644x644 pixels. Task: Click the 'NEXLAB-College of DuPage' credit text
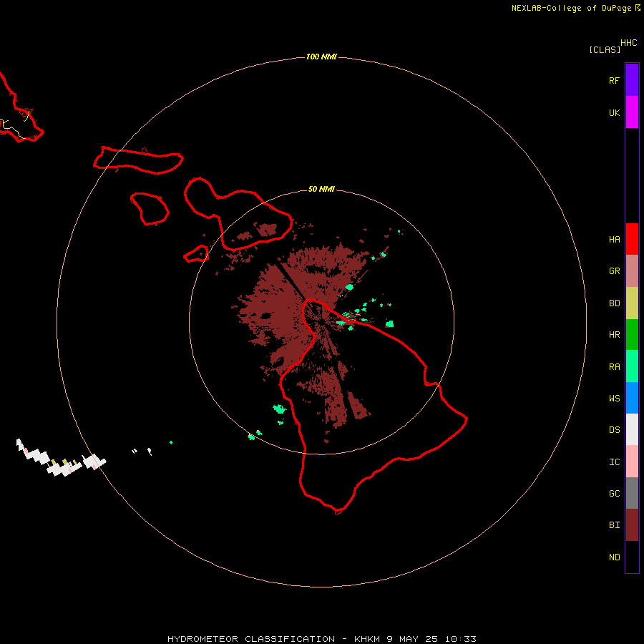pyautogui.click(x=571, y=8)
